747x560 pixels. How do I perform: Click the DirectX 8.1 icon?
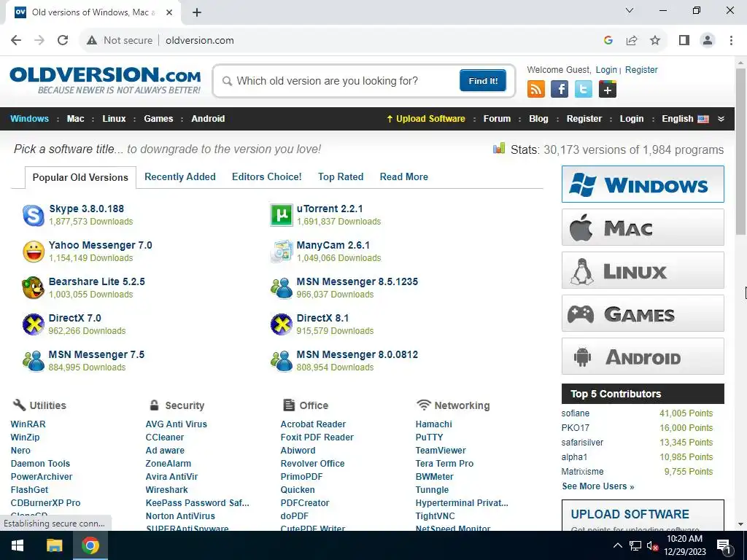pyautogui.click(x=281, y=324)
